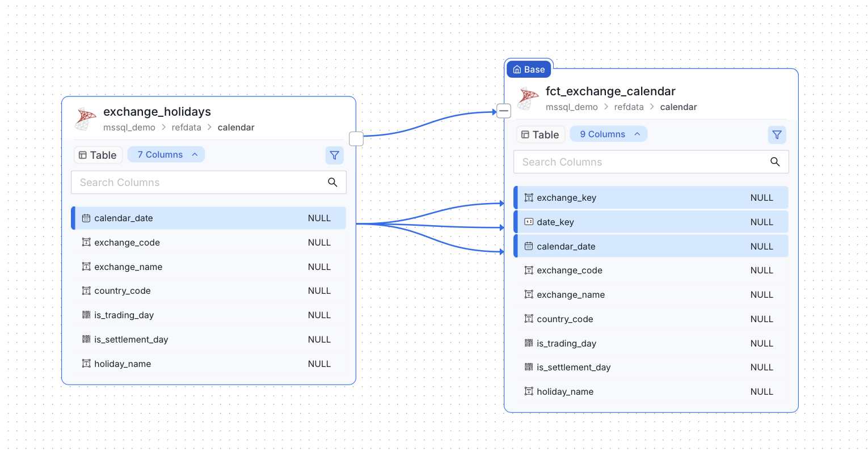Select exchange_name row in fct_exchange_calendar
868x456 pixels.
[651, 294]
